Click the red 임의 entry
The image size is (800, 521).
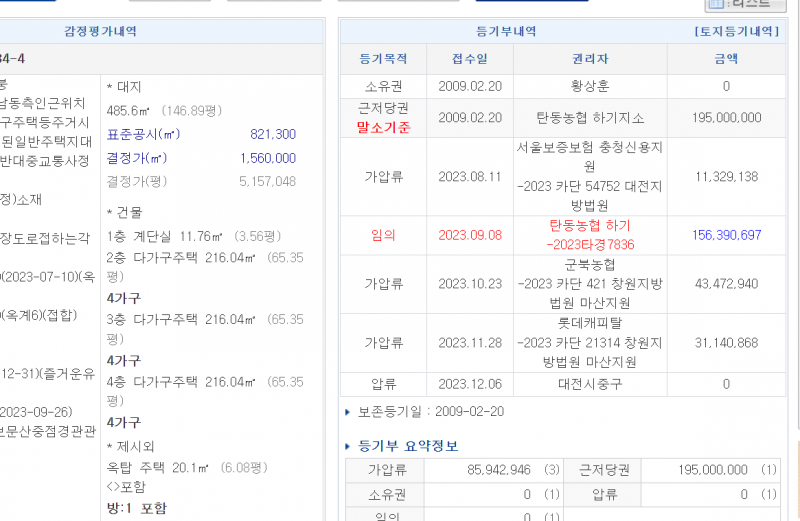pyautogui.click(x=383, y=235)
